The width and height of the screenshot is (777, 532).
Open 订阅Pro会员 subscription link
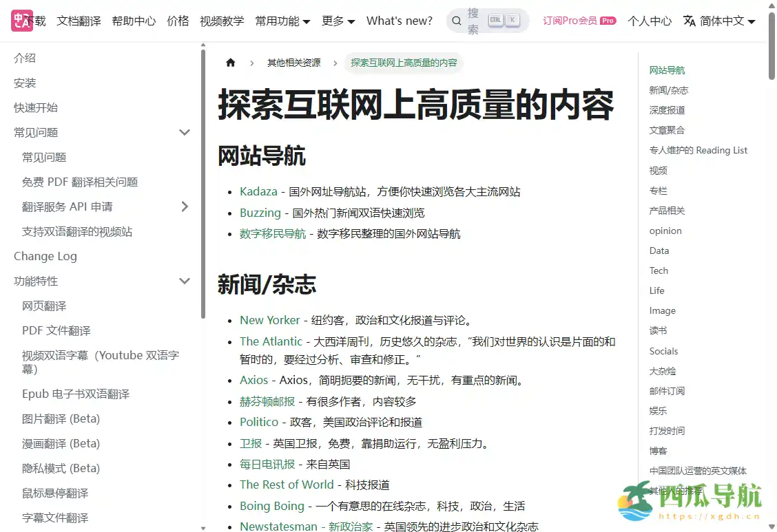[570, 21]
